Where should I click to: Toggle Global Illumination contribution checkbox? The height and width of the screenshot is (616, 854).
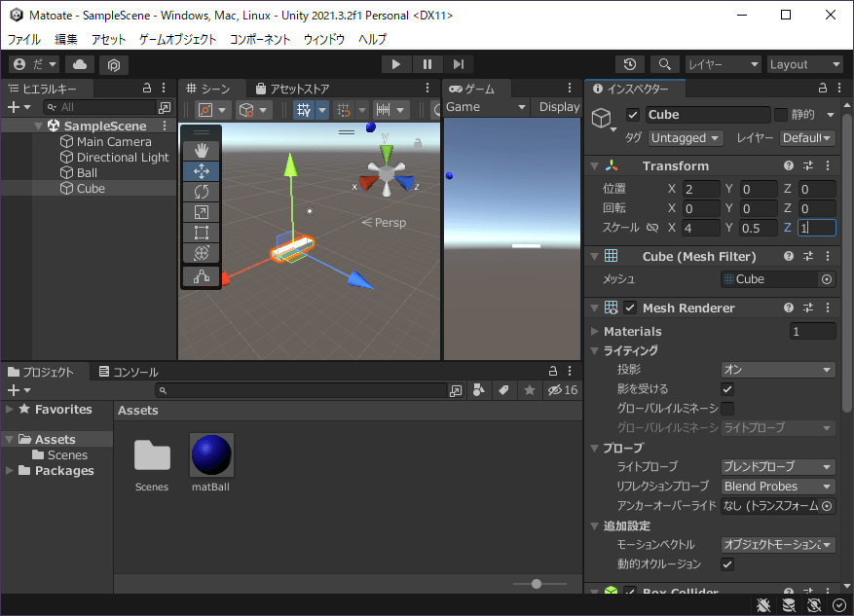tap(727, 408)
